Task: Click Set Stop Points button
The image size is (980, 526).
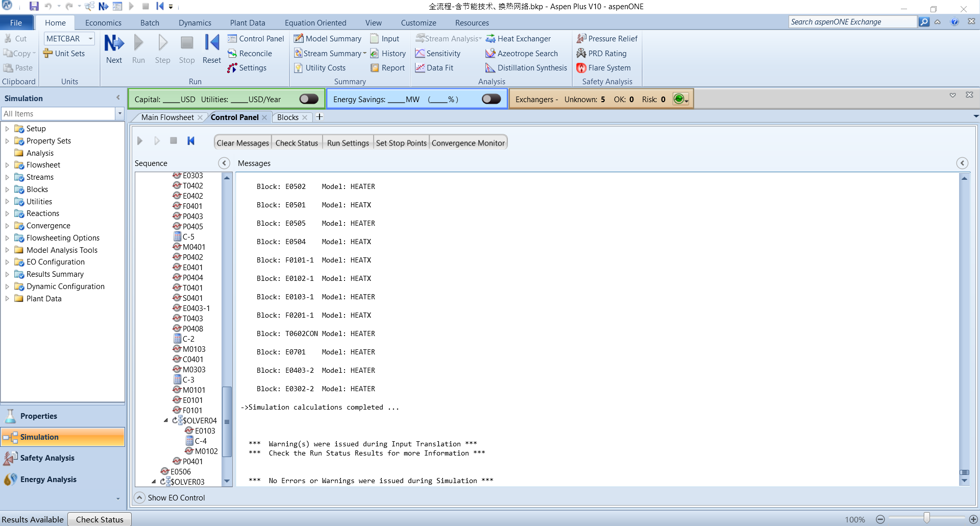Action: pos(401,143)
